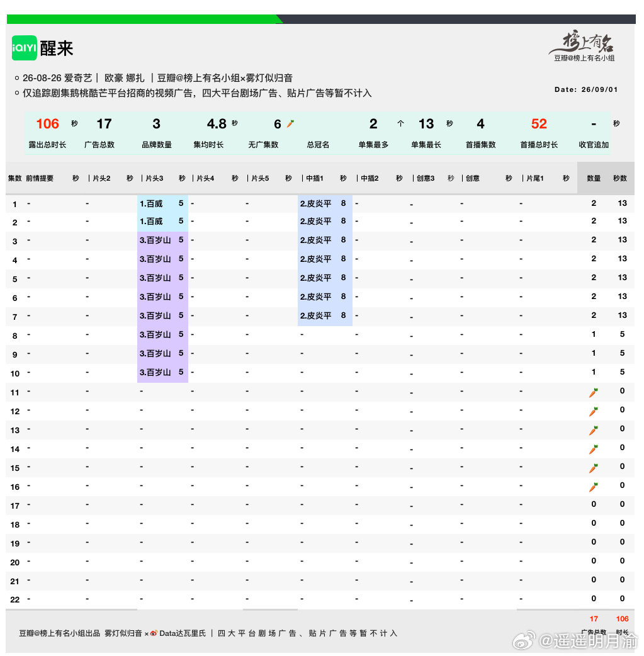The height and width of the screenshot is (656, 644).
Task: Click the 豆瓣@榜上有名小组×雾灯似归音 credit text
Action: click(x=225, y=78)
